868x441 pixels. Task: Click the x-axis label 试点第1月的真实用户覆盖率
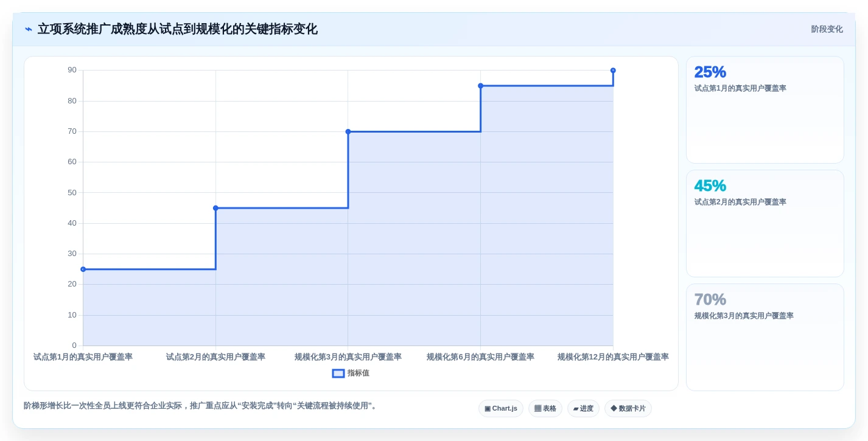click(83, 357)
